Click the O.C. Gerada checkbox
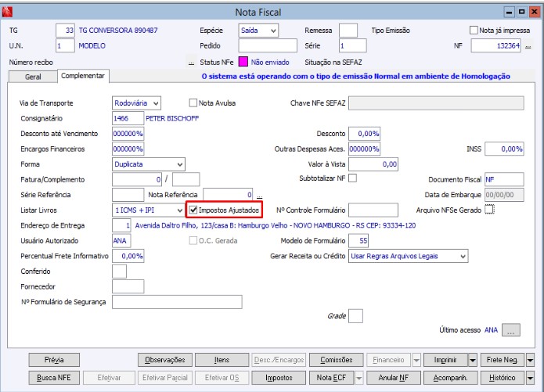Screen dimensions: 544x392 (193, 240)
